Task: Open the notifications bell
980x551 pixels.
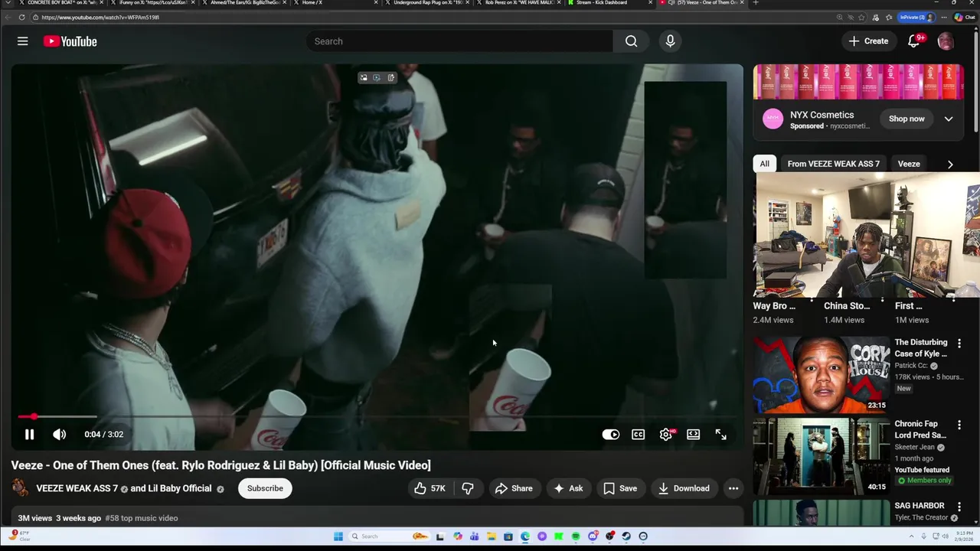Action: [914, 41]
